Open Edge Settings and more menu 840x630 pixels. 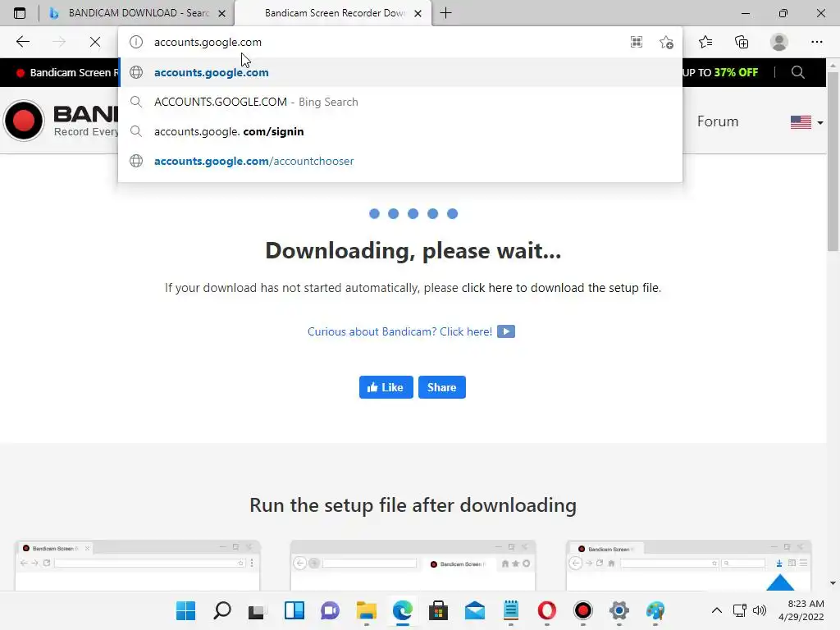pyautogui.click(x=816, y=42)
